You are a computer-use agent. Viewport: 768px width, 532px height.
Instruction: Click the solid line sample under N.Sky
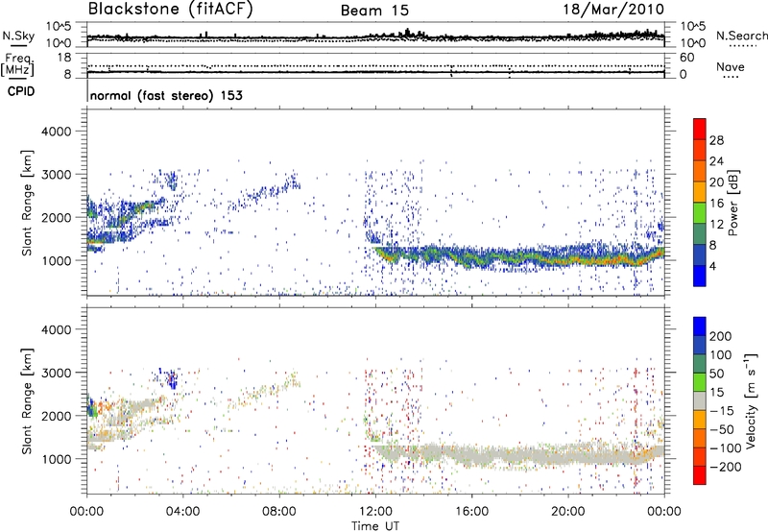tap(18, 45)
